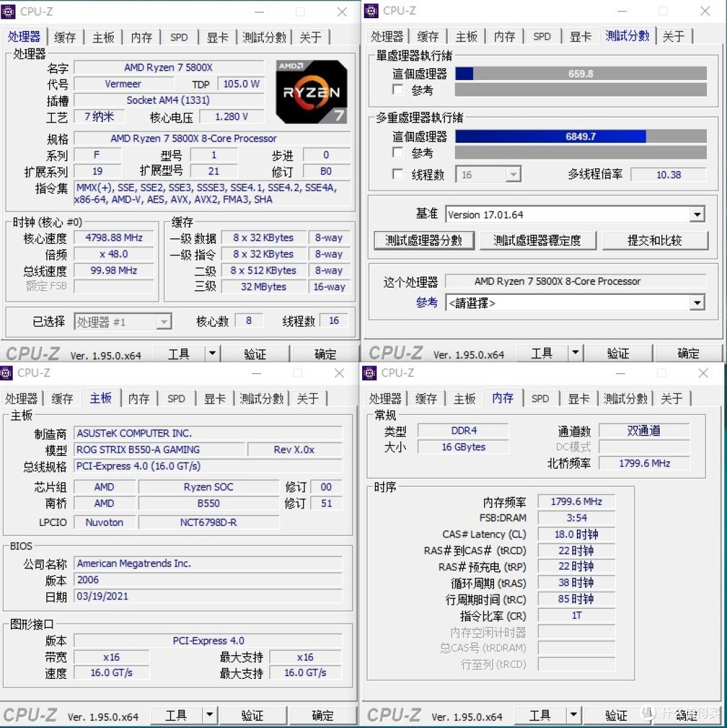Click the 线程数 16 value in processor window
This screenshot has width=727, height=728.
[334, 321]
